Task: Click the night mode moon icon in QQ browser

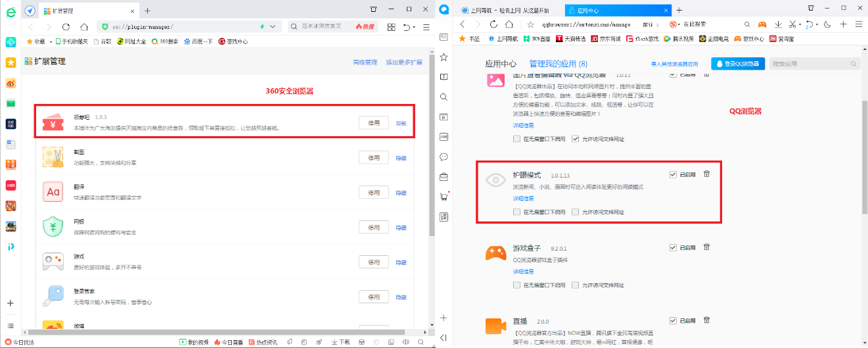Action: [827, 24]
